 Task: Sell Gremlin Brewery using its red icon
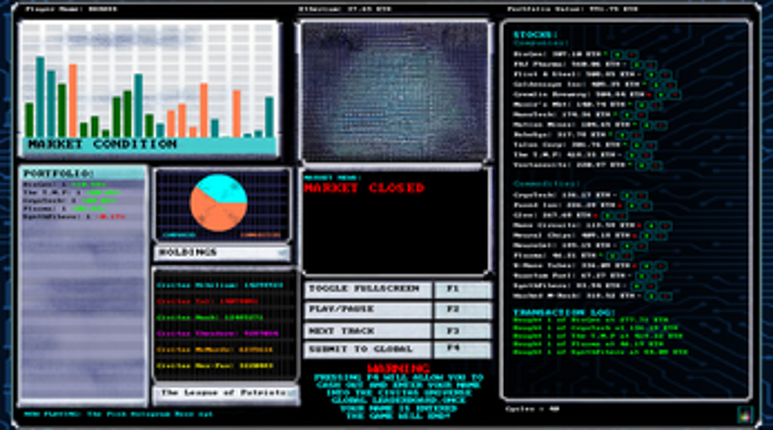[x=674, y=95]
